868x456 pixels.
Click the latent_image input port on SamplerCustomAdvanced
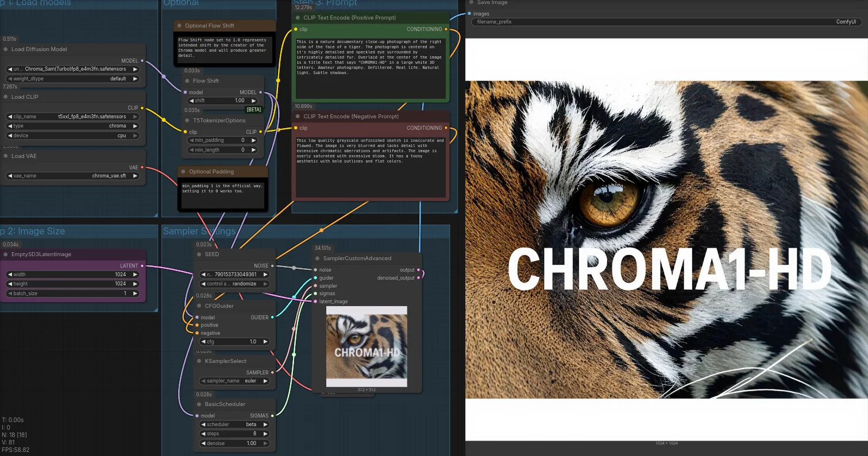click(x=315, y=302)
